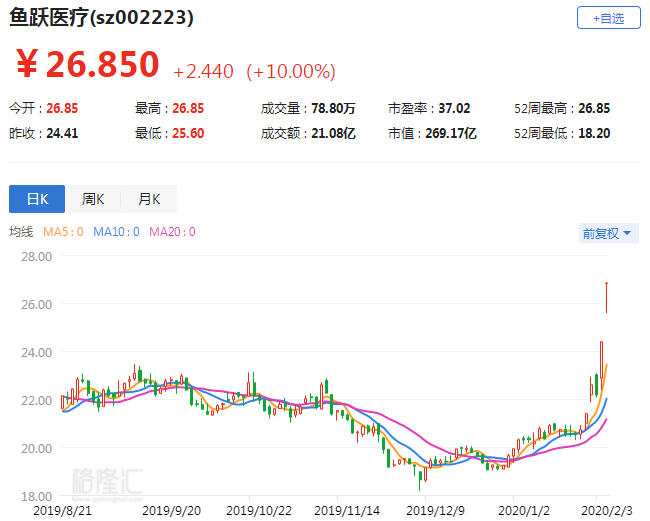Click the 2019/8/21 date axis label
Screen dimensions: 650x521
coord(62,511)
